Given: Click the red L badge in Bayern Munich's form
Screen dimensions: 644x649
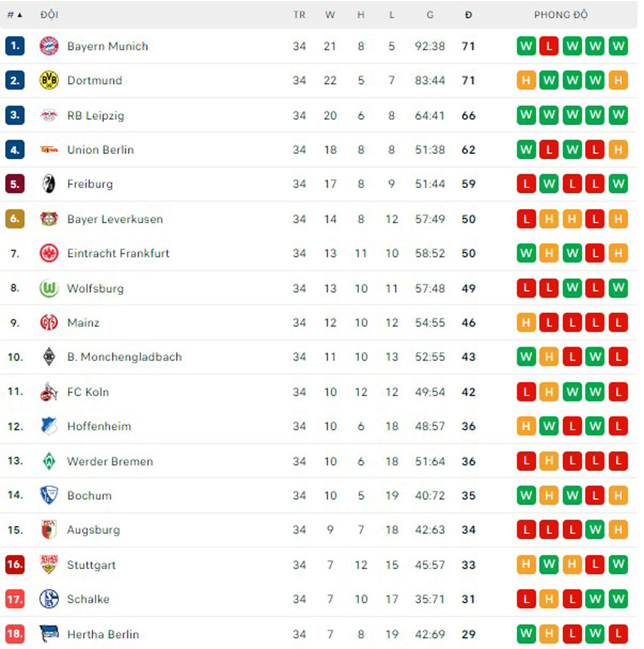Looking at the screenshot, I should tap(549, 46).
